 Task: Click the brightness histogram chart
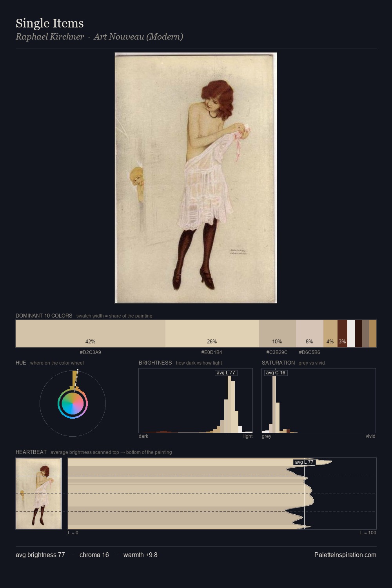tap(196, 401)
